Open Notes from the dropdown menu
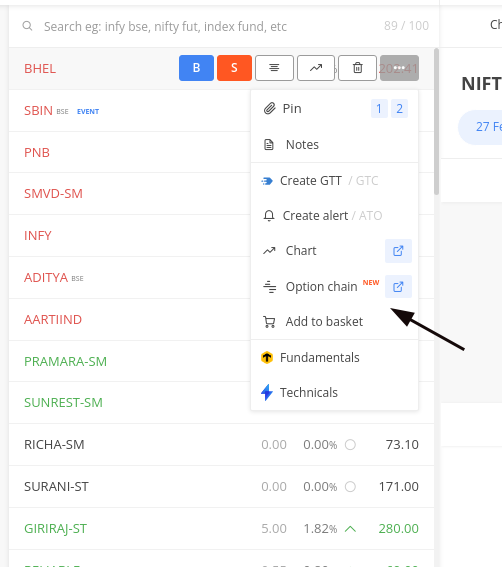Image resolution: width=502 pixels, height=567 pixels. [x=335, y=145]
